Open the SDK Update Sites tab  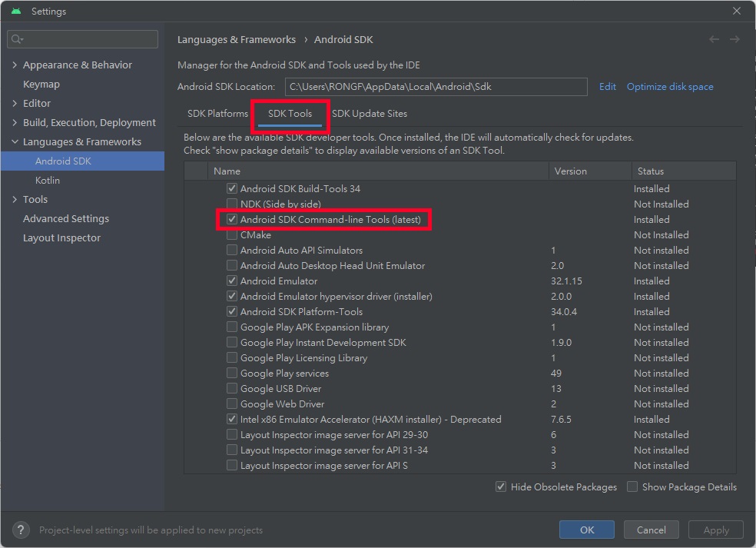tap(370, 113)
